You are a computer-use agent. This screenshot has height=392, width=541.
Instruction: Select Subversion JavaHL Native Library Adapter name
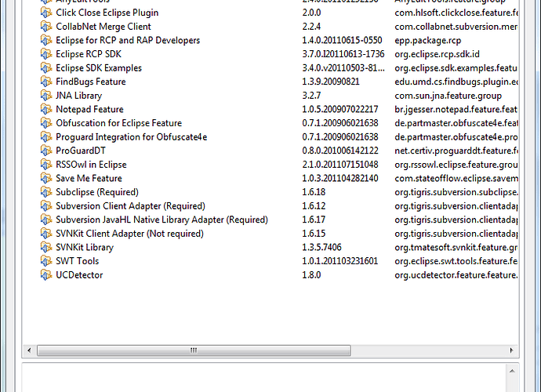tap(162, 220)
